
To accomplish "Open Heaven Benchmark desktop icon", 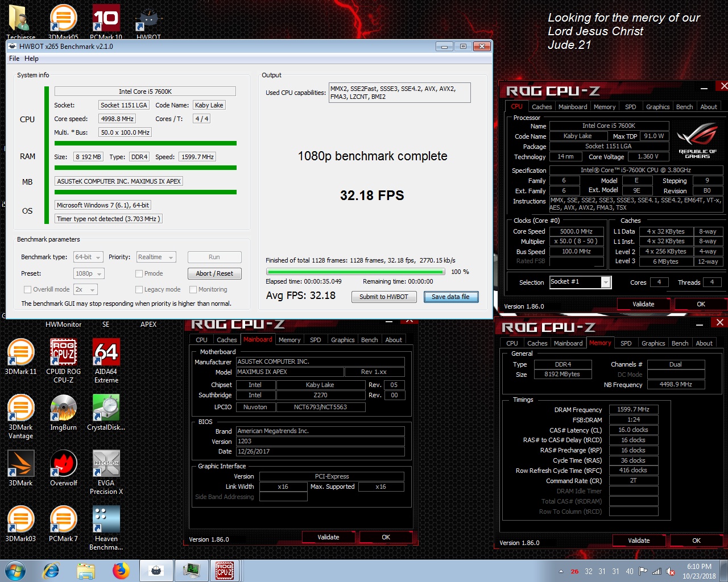I will [x=106, y=527].
